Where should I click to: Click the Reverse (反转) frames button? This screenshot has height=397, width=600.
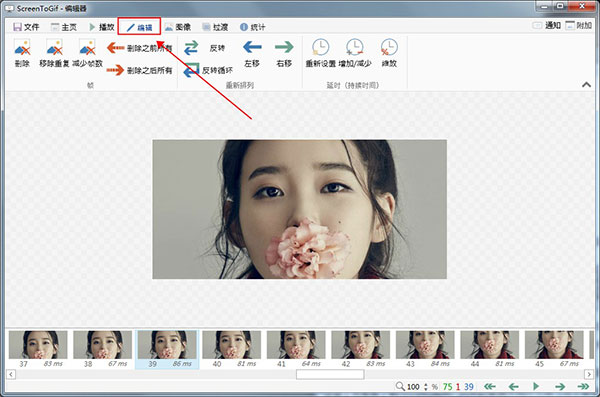pyautogui.click(x=204, y=48)
